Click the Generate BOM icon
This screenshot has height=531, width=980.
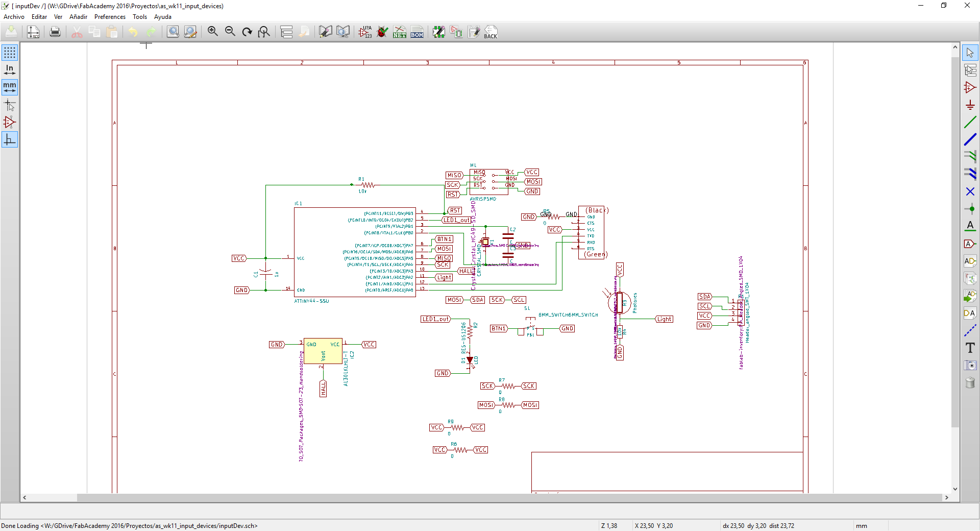(x=417, y=32)
